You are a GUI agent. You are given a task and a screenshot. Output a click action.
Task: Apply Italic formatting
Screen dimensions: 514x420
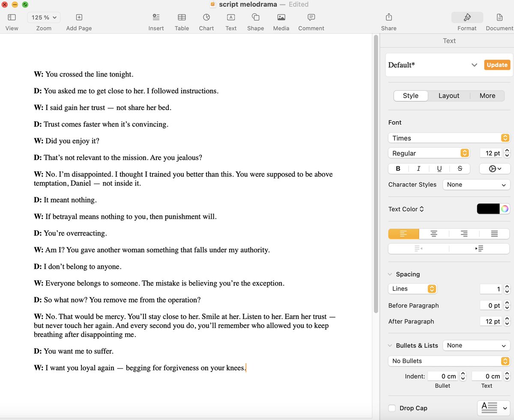tap(418, 169)
